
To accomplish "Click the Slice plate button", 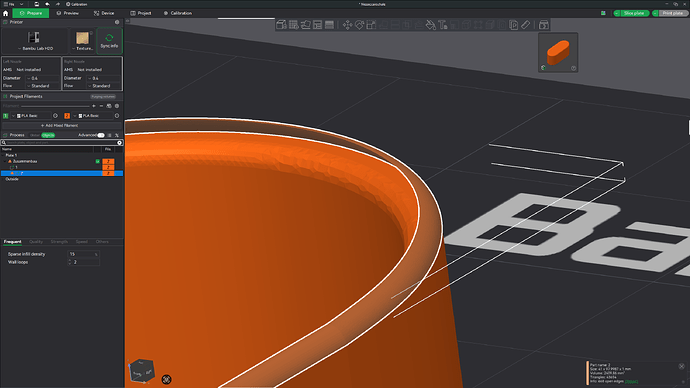I will 634,13.
